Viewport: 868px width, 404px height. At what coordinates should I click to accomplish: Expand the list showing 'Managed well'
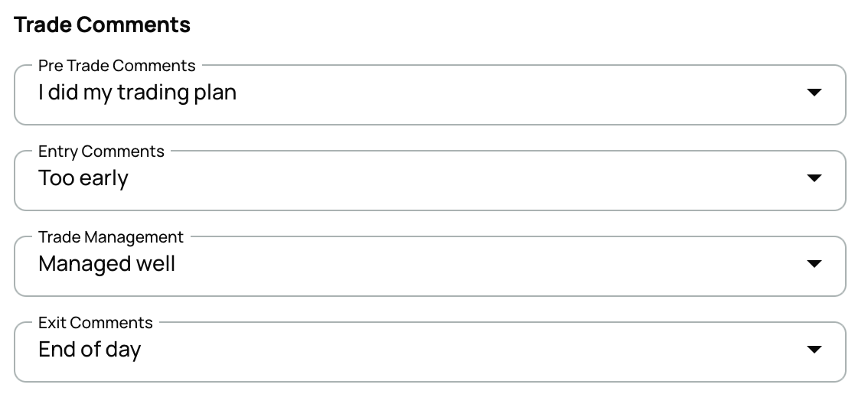click(429, 266)
